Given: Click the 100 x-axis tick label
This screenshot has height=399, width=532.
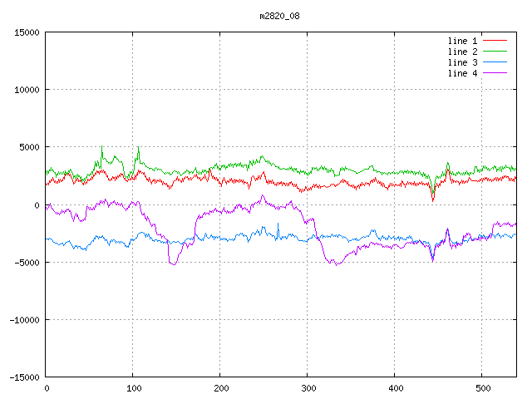Looking at the screenshot, I should coord(133,388).
